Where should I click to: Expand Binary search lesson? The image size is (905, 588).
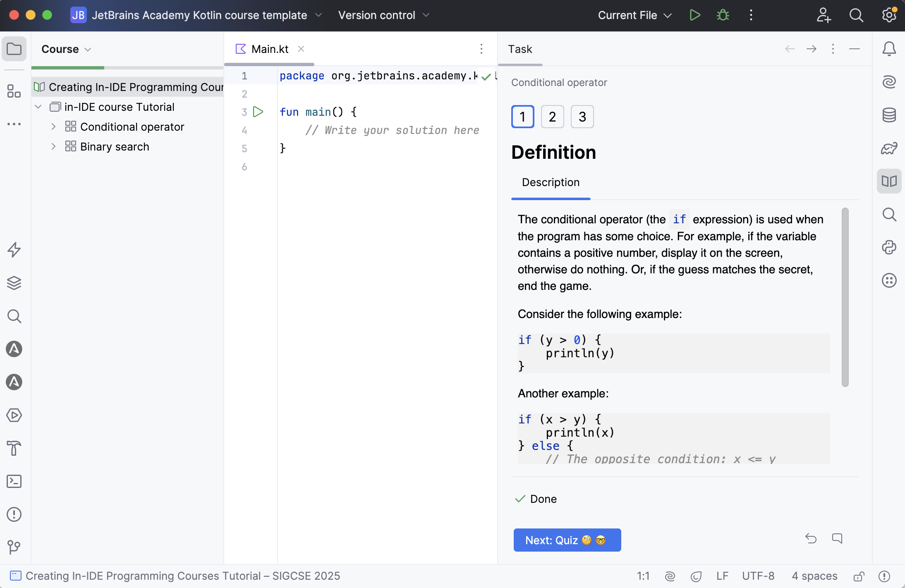pyautogui.click(x=53, y=146)
